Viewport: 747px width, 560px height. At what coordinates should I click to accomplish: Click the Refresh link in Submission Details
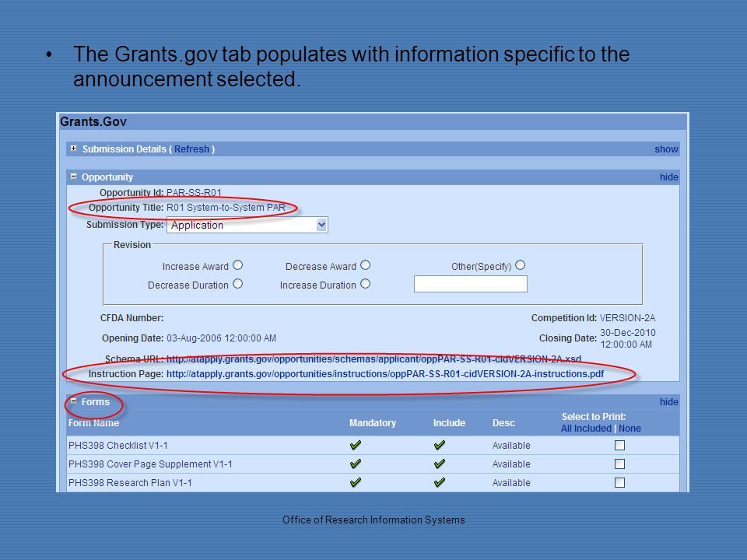(191, 149)
